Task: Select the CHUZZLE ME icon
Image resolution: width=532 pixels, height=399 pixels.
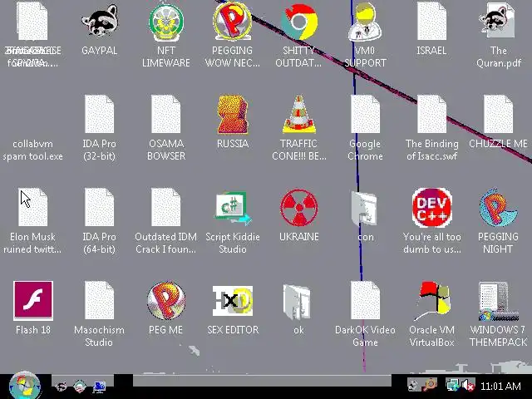Action: [x=498, y=115]
